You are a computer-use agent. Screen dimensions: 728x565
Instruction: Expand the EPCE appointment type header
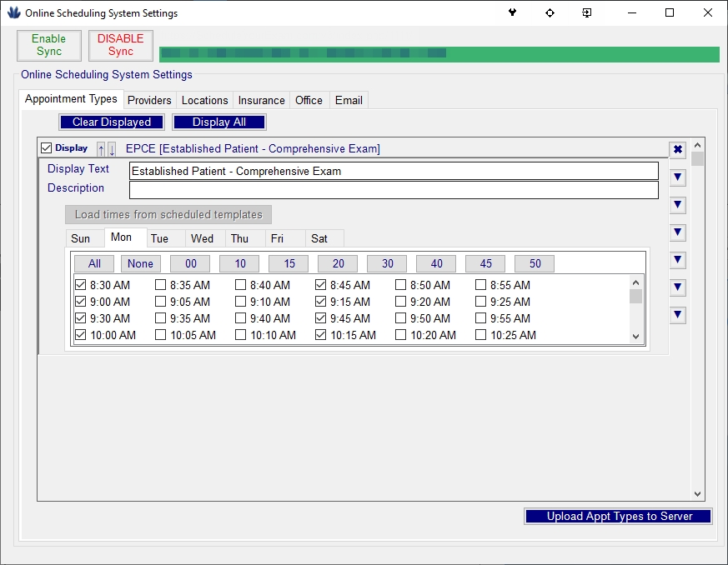(x=253, y=148)
